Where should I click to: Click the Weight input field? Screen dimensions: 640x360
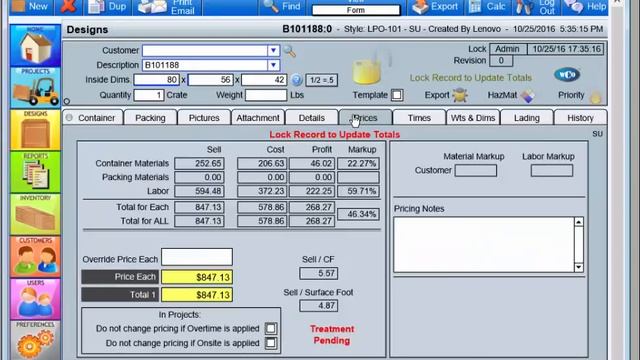coord(266,95)
